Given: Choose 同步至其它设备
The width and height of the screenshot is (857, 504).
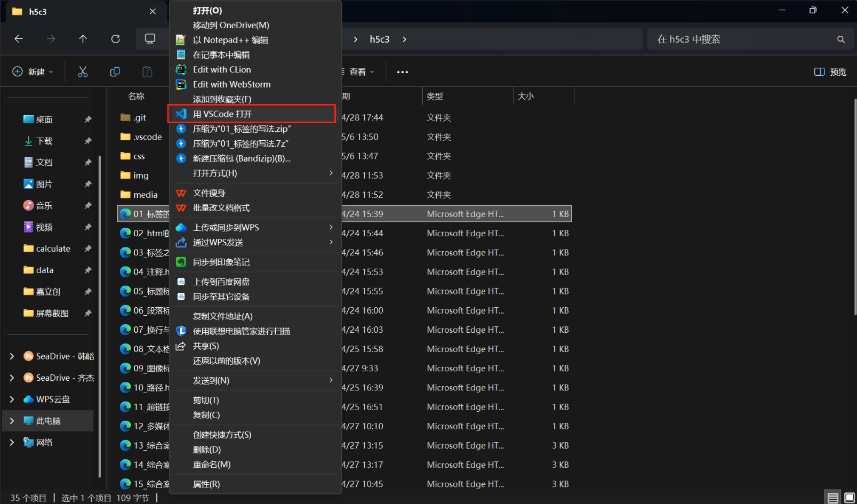Looking at the screenshot, I should 255,297.
